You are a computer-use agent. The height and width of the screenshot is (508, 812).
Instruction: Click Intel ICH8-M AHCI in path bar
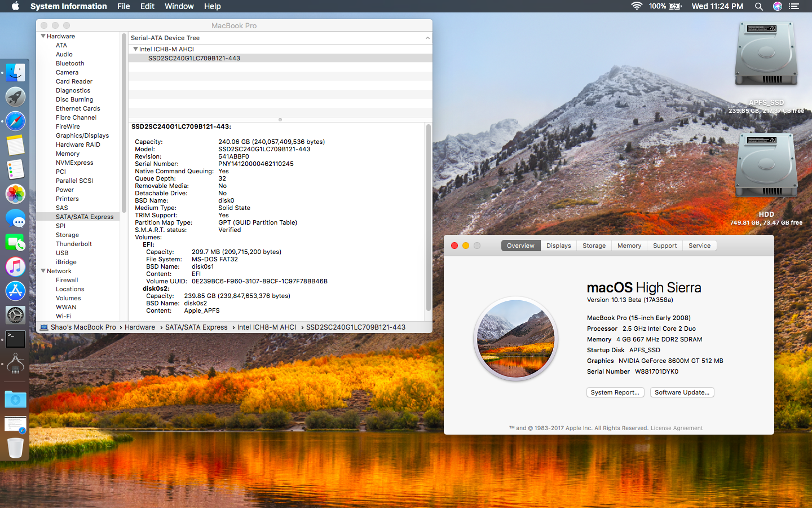click(x=267, y=327)
